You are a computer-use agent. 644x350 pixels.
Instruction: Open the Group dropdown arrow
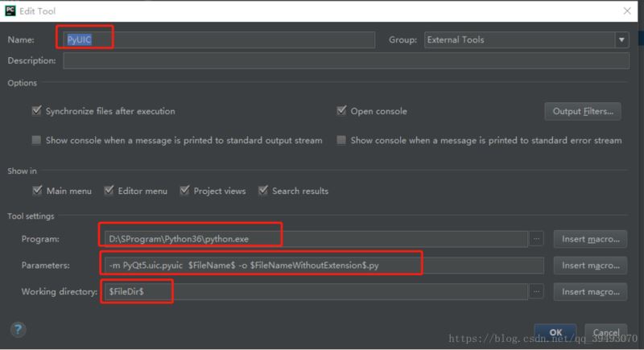point(621,39)
